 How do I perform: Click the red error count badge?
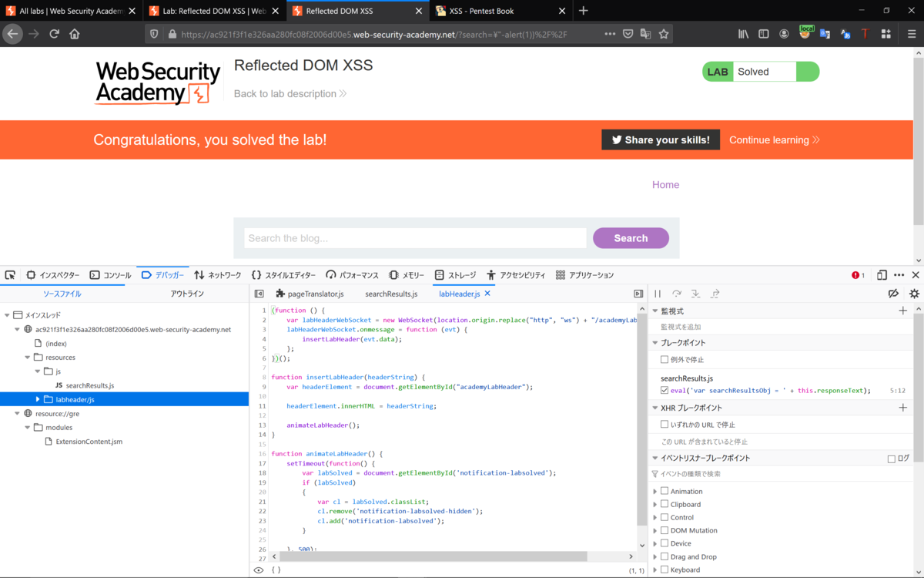(859, 275)
